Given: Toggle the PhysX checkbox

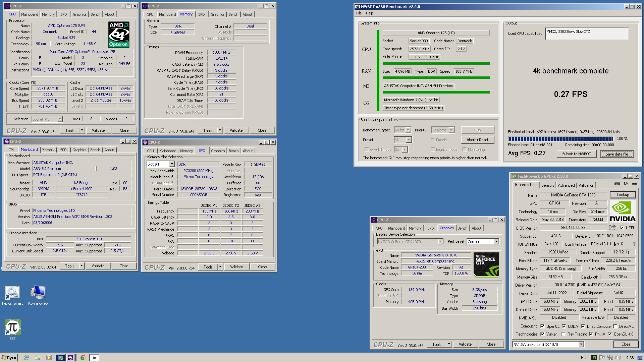Looking at the screenshot, I should tap(591, 334).
